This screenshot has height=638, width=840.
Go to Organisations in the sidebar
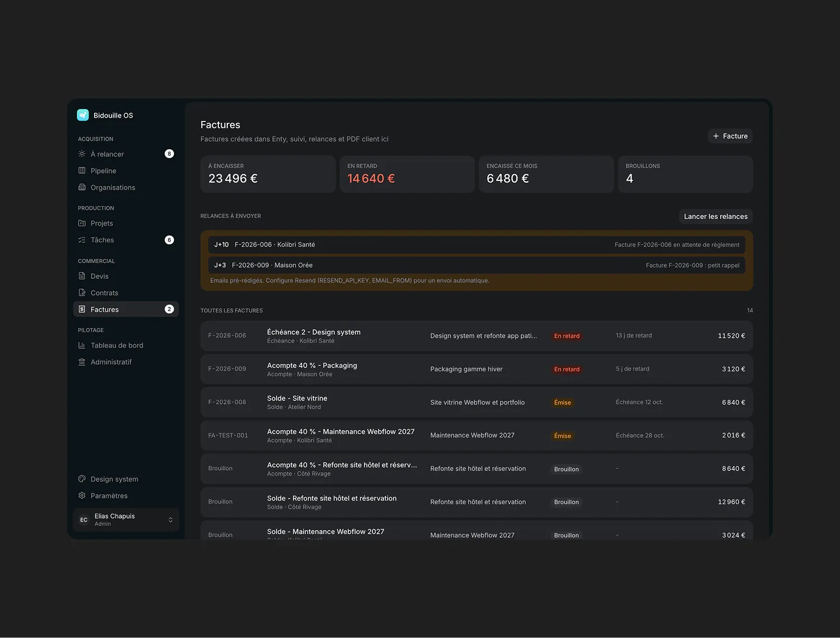126,188
